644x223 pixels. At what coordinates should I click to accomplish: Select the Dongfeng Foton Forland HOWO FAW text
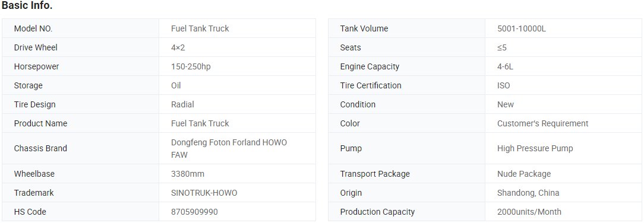pos(229,148)
